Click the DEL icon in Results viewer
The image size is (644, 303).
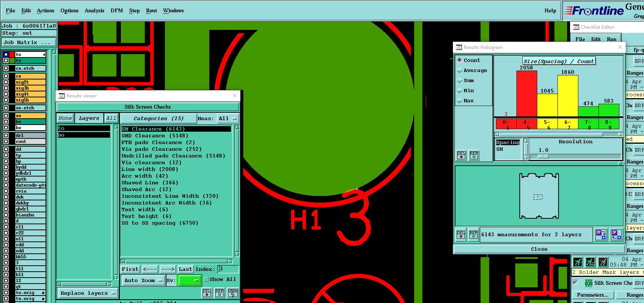tap(207, 293)
